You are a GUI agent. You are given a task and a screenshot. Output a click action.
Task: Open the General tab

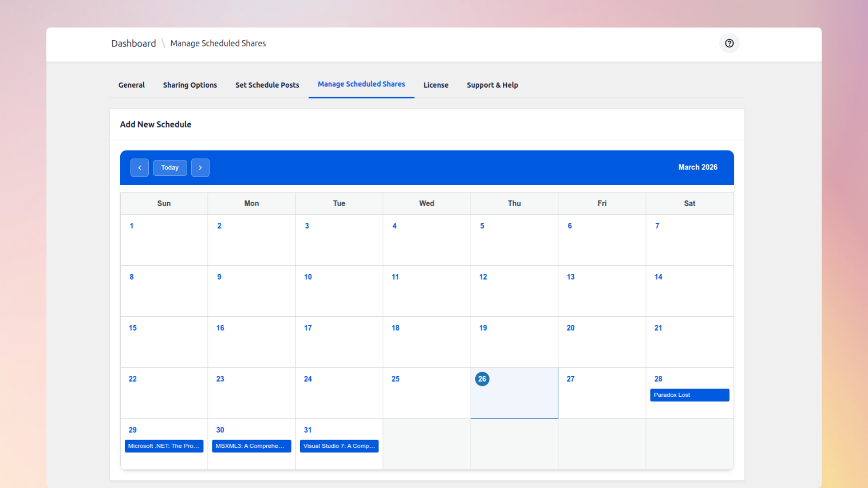click(132, 85)
